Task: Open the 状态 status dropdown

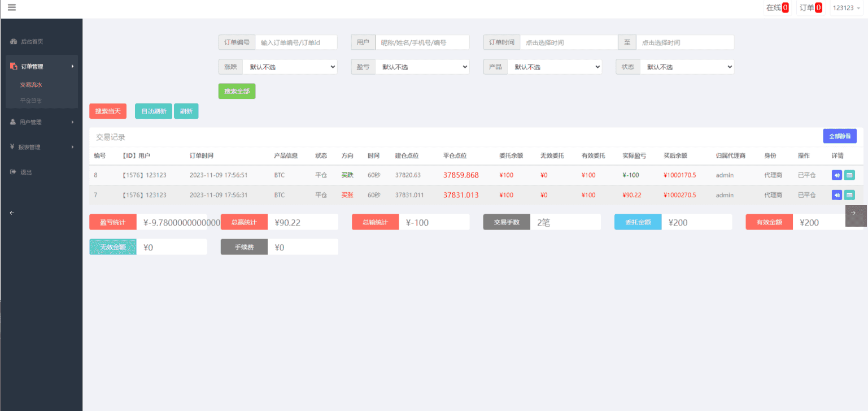Action: [687, 67]
